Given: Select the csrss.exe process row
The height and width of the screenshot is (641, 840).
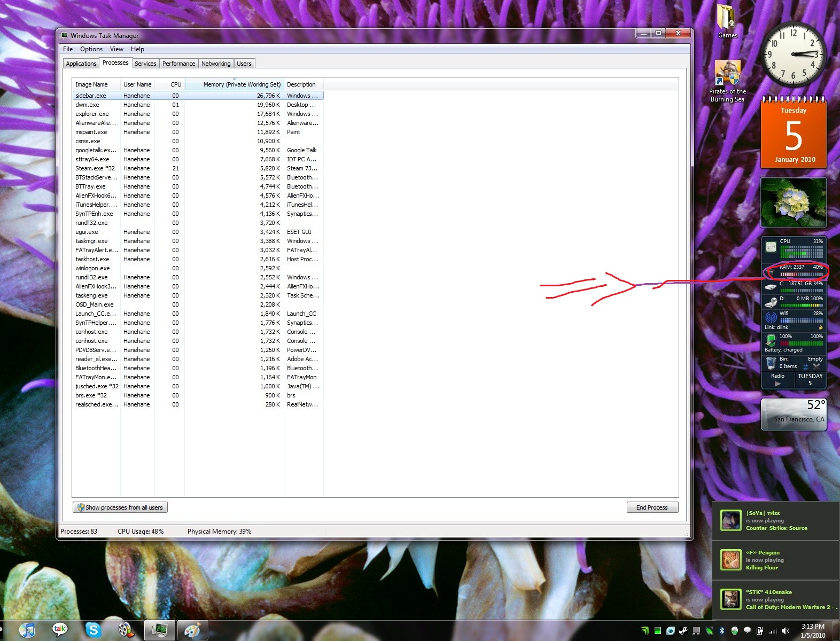Looking at the screenshot, I should pyautogui.click(x=198, y=141).
